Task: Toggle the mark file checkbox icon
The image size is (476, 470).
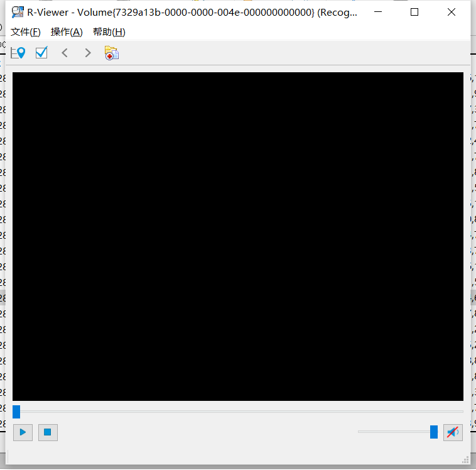Action: click(41, 53)
